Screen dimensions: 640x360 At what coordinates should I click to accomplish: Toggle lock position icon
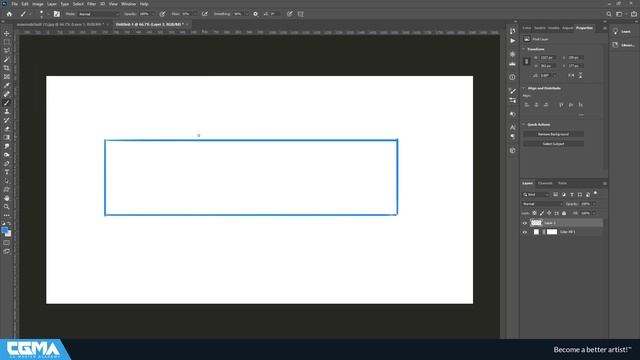pyautogui.click(x=549, y=213)
